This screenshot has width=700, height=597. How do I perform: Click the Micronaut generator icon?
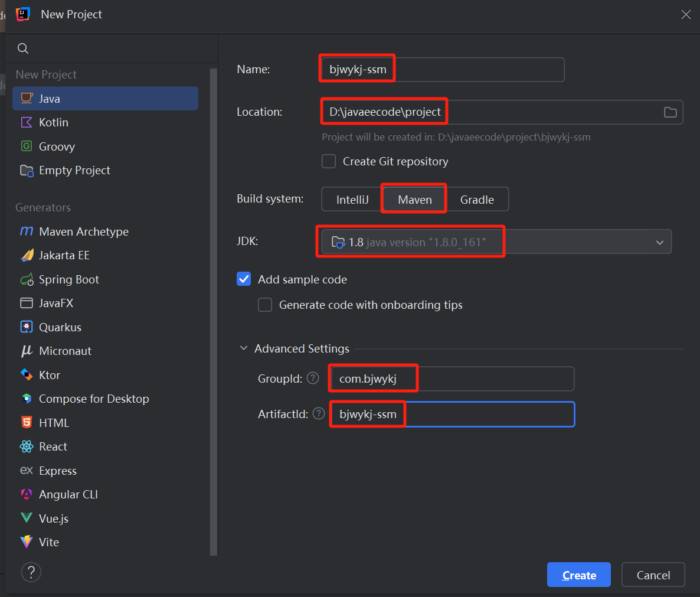(x=27, y=351)
